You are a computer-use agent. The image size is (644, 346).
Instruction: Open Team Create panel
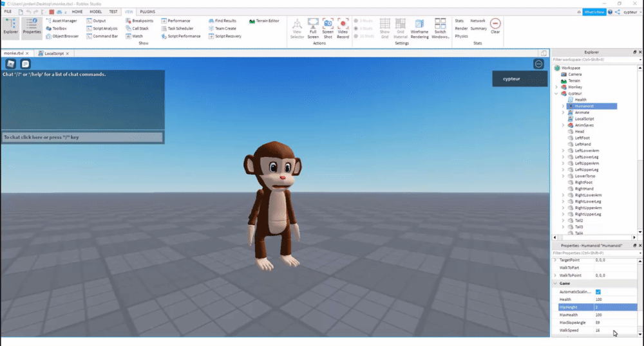click(x=222, y=28)
